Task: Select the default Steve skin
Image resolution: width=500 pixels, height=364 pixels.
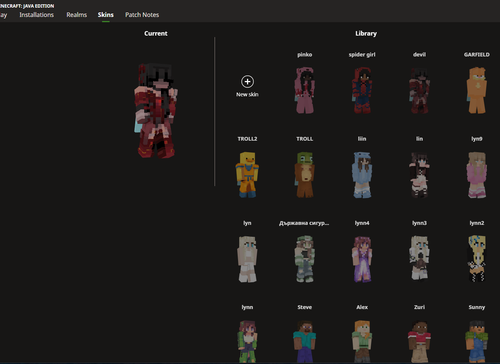Action: 305,341
